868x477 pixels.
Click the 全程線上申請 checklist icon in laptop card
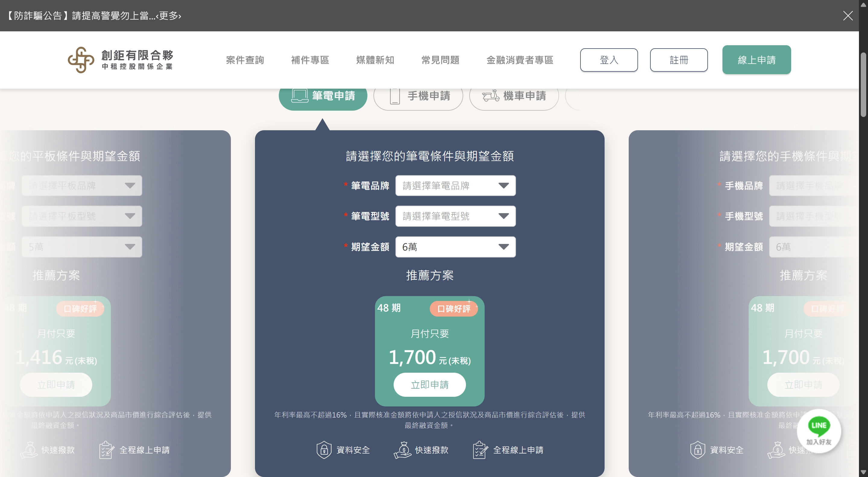(x=480, y=450)
